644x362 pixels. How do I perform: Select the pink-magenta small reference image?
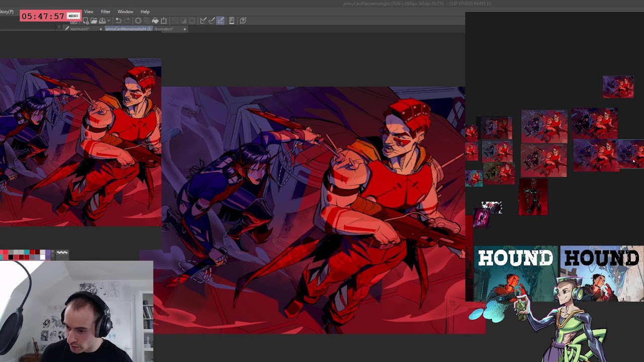pos(481,218)
